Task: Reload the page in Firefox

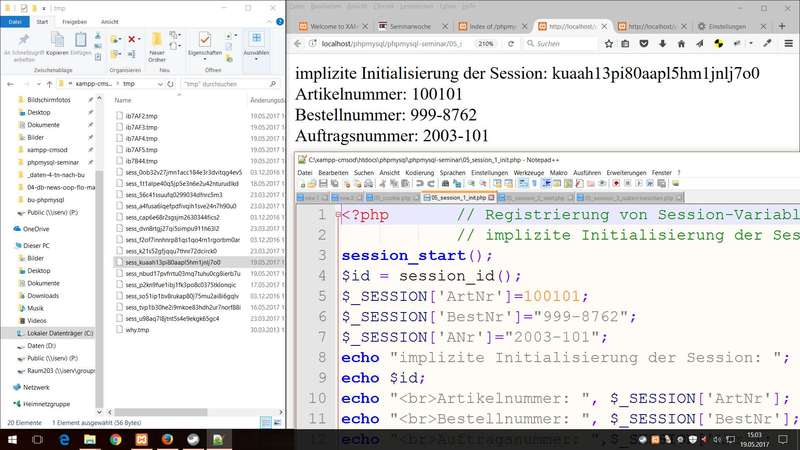Action: click(513, 44)
